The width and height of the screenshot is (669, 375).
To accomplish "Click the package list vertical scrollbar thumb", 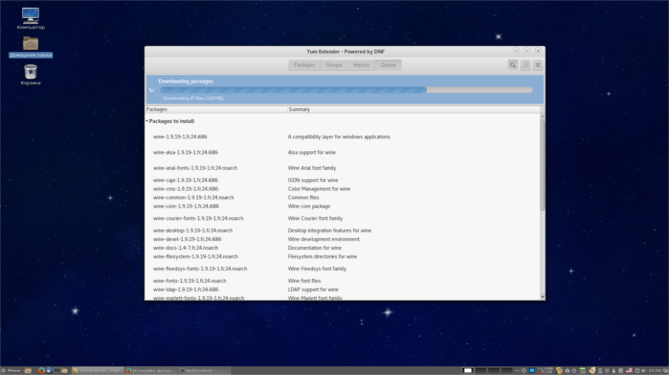I will [x=542, y=165].
